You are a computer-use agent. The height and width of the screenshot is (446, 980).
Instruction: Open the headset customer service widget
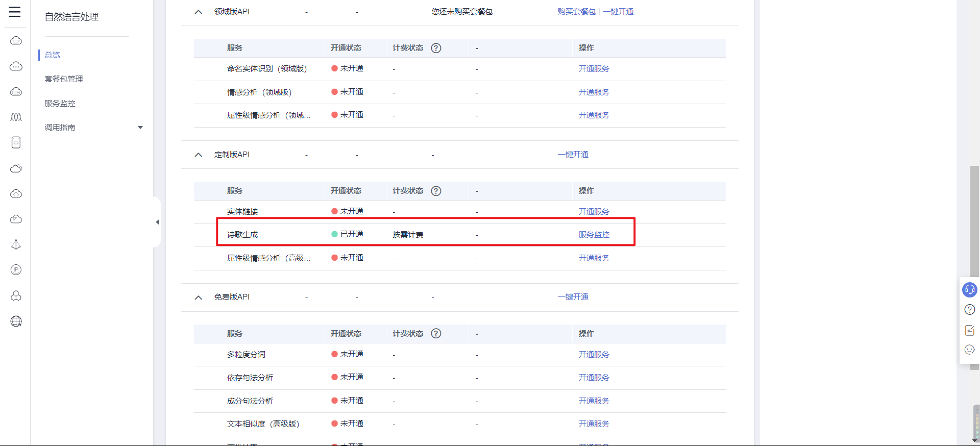[970, 290]
